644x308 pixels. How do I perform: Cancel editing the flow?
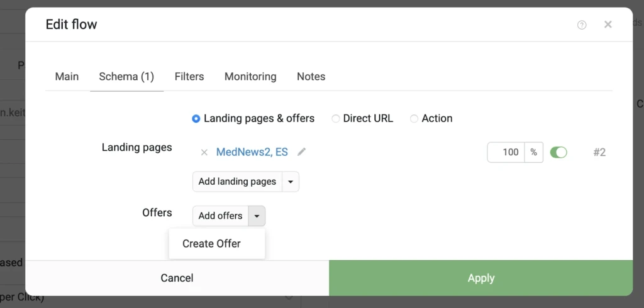pyautogui.click(x=177, y=278)
